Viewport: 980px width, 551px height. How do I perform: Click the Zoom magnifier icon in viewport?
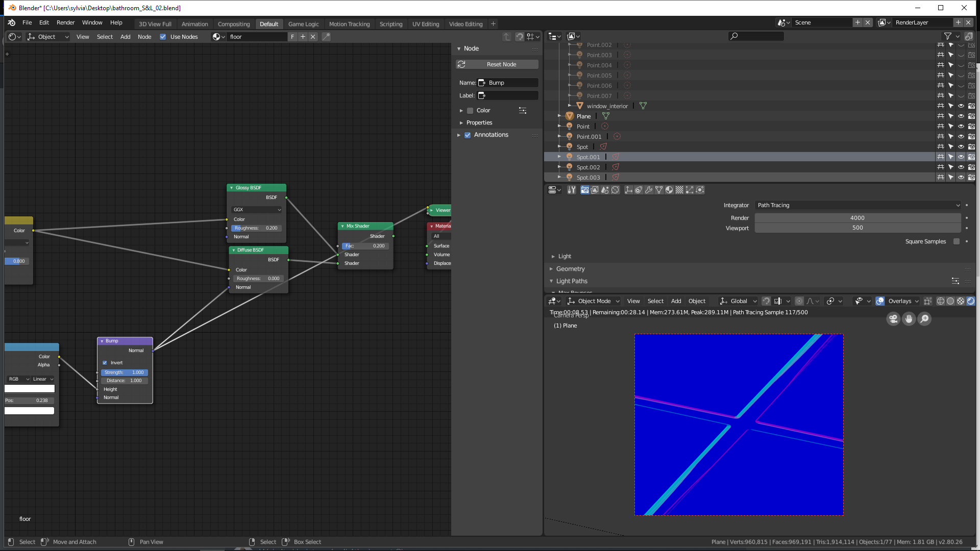click(x=924, y=319)
